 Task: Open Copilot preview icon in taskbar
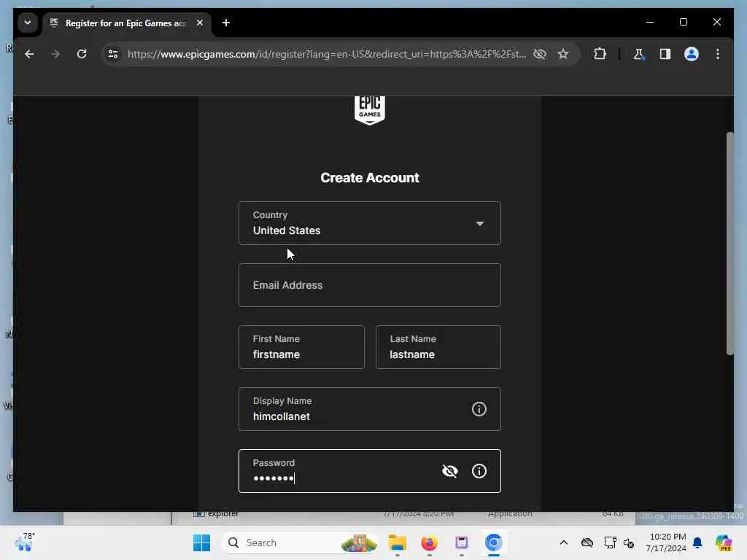pos(723,542)
